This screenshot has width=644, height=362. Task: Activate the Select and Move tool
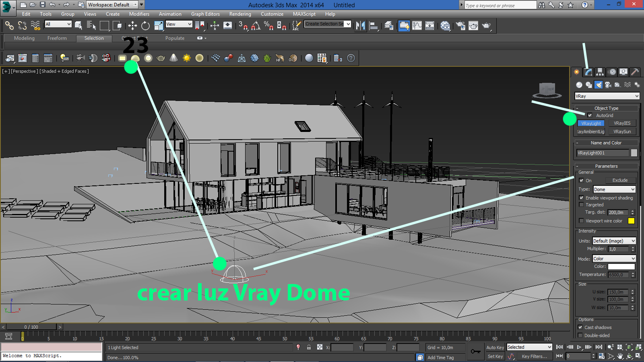(x=133, y=26)
